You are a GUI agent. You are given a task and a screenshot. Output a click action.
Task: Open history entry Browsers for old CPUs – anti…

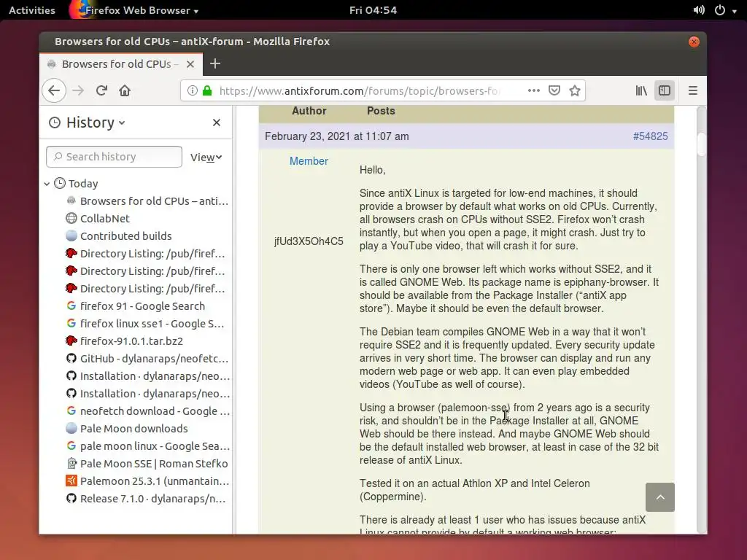click(x=147, y=201)
